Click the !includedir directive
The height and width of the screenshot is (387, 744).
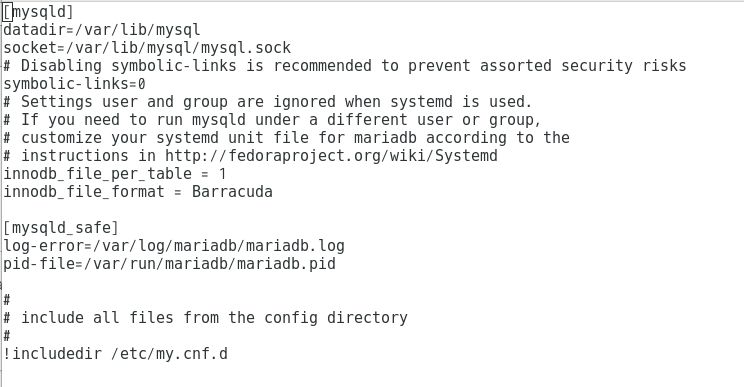pyautogui.click(x=52, y=354)
